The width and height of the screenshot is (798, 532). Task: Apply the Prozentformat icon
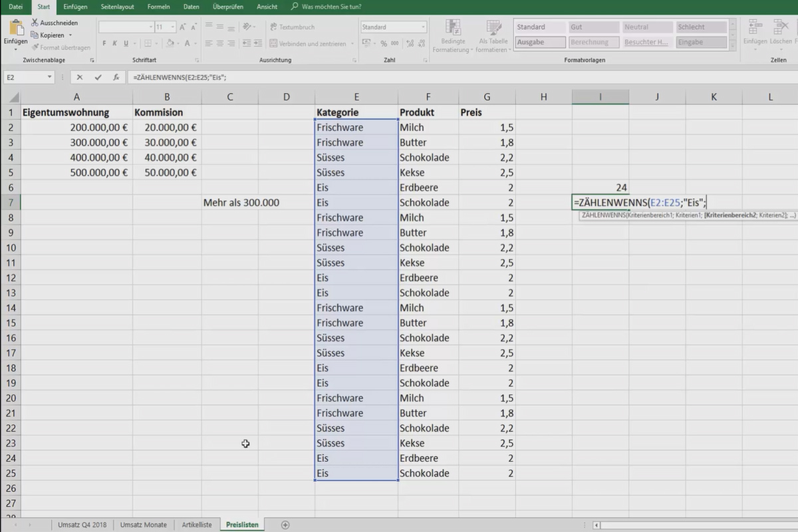tap(384, 43)
